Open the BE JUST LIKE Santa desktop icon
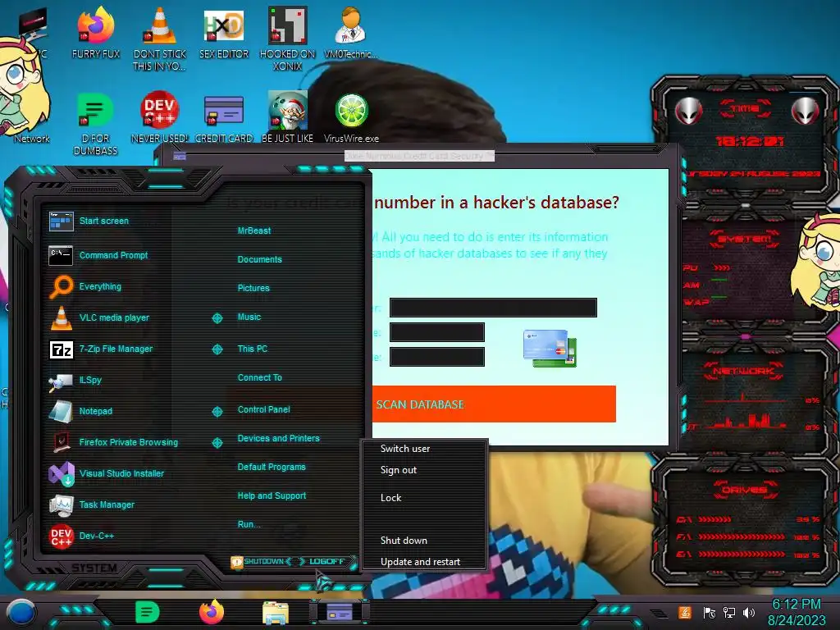The width and height of the screenshot is (840, 630). coord(288,118)
